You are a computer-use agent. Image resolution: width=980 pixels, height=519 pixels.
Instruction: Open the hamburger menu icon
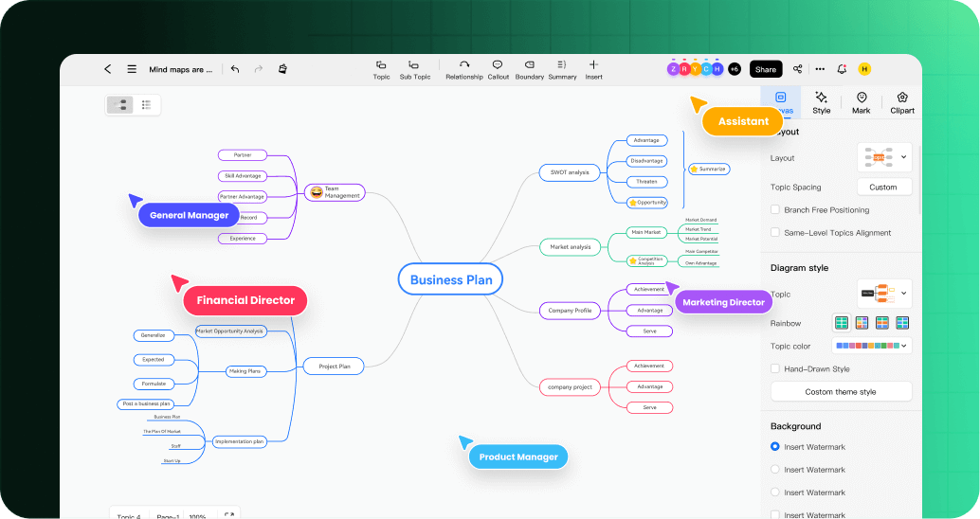coord(132,69)
